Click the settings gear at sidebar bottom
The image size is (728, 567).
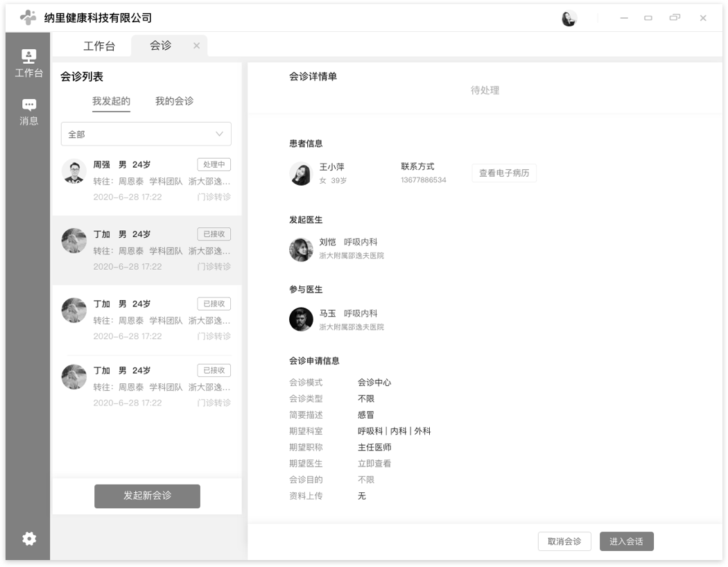tap(28, 539)
